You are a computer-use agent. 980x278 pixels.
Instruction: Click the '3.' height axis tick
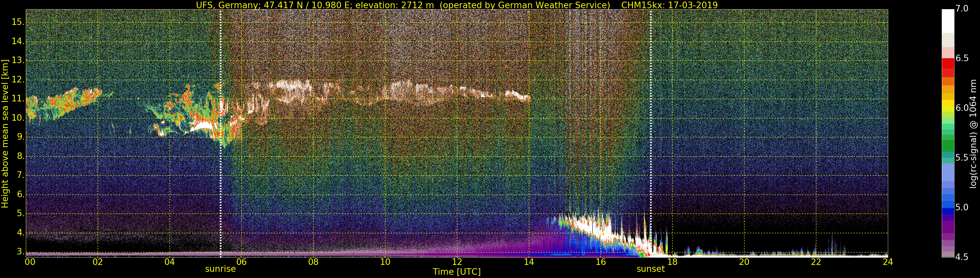click(21, 252)
